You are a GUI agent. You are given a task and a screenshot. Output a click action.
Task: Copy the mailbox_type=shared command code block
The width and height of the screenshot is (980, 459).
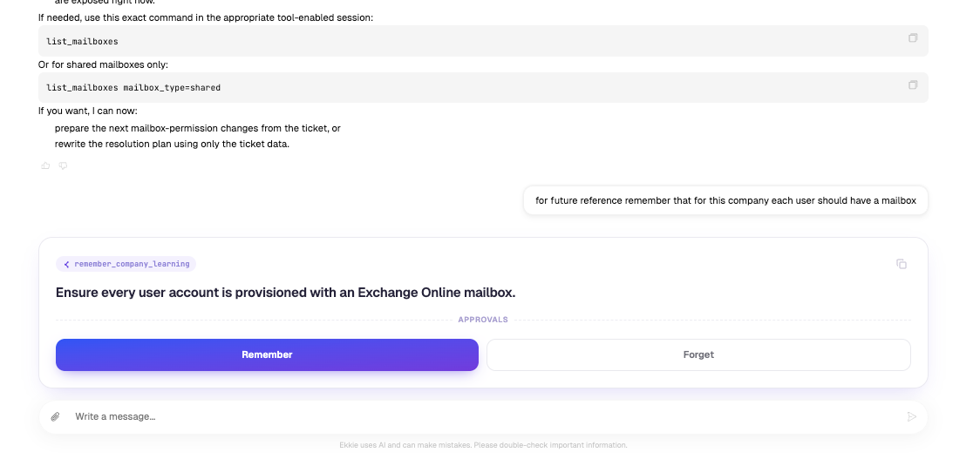tap(913, 85)
